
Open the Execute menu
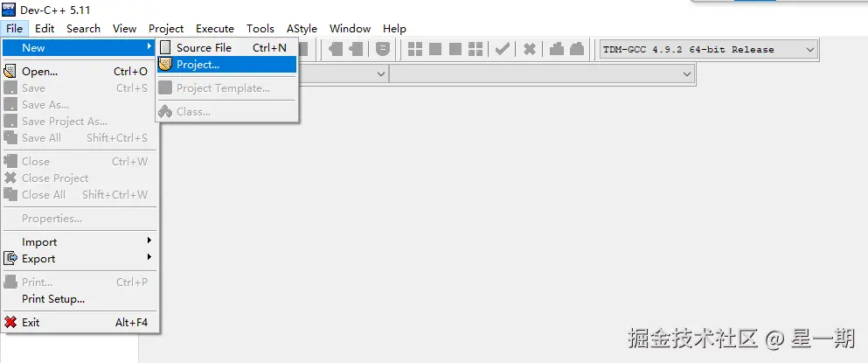click(x=215, y=28)
